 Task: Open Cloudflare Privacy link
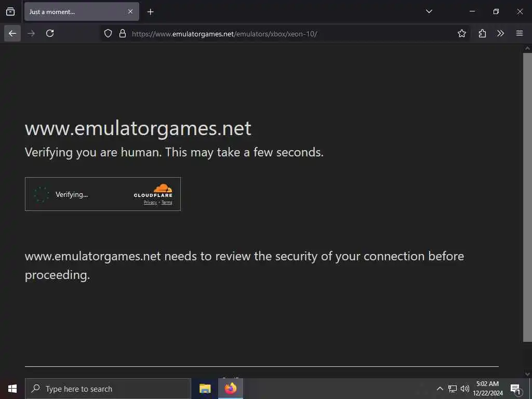150,203
